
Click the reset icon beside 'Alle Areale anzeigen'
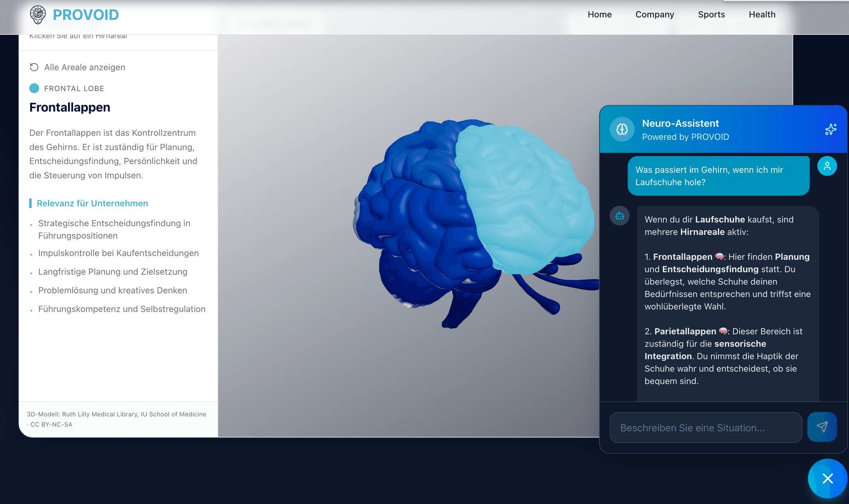click(x=34, y=67)
